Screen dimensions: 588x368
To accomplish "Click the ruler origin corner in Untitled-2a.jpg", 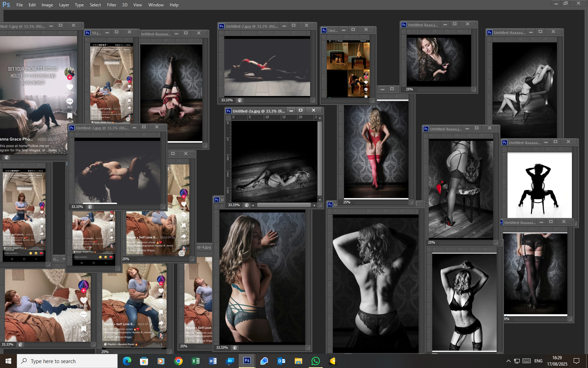I will (x=228, y=117).
